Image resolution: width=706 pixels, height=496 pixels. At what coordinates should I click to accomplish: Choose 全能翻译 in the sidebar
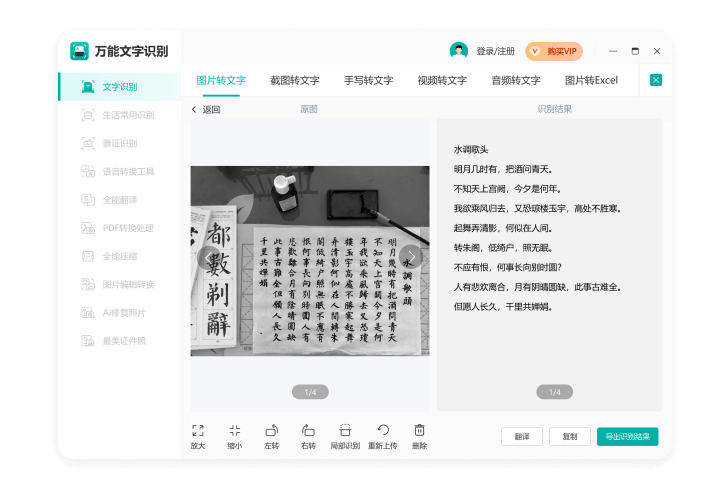click(120, 200)
